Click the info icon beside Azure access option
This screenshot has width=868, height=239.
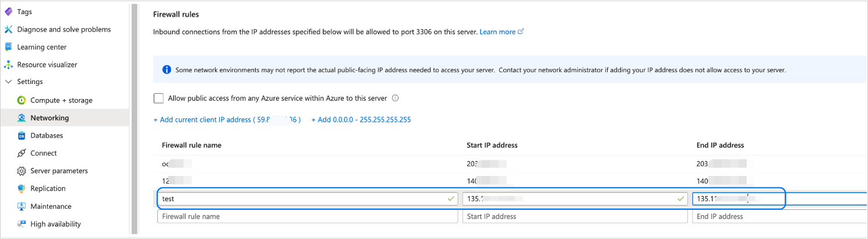click(395, 99)
